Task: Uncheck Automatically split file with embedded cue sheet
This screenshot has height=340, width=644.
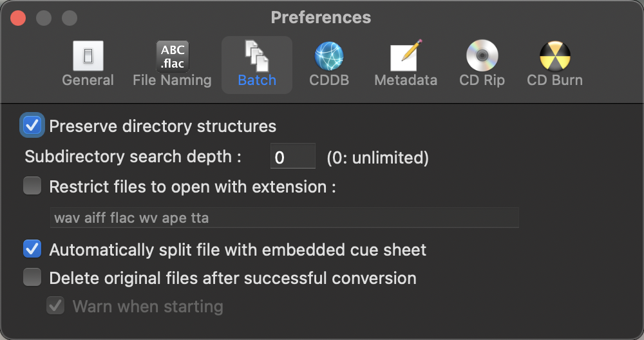Action: pos(32,249)
